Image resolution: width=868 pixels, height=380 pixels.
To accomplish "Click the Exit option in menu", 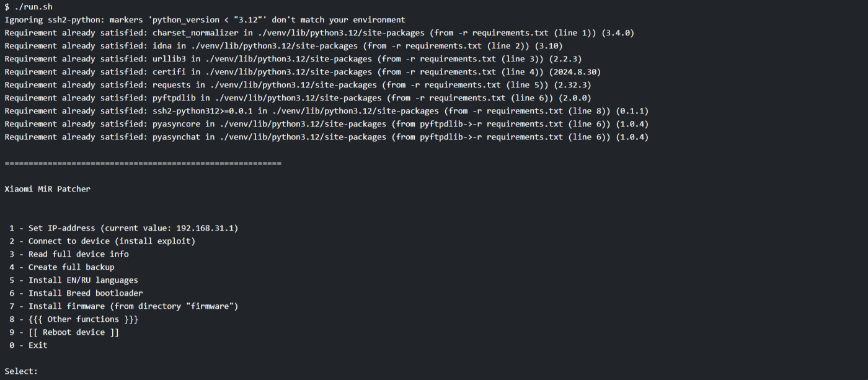I will [x=29, y=345].
